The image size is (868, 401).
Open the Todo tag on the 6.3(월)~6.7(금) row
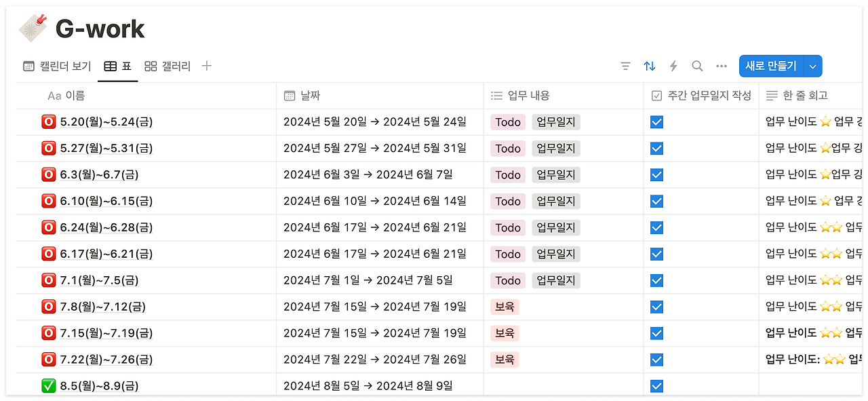(507, 174)
